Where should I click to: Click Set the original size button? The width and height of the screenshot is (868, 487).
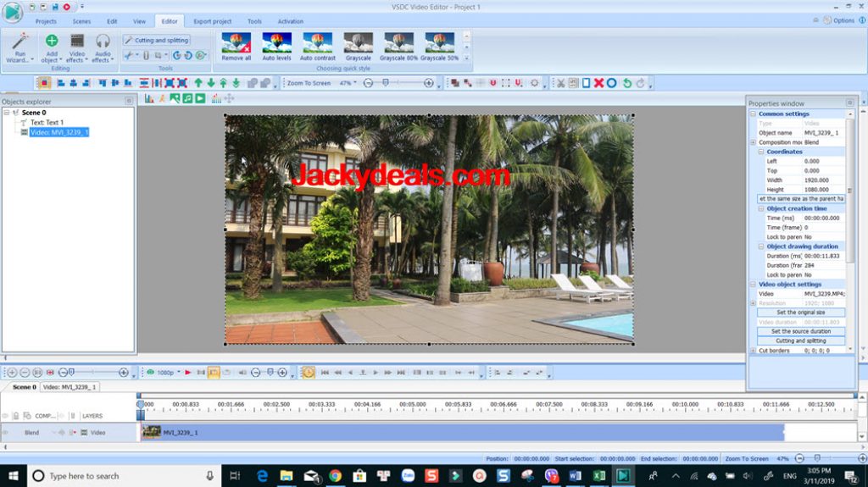800,313
